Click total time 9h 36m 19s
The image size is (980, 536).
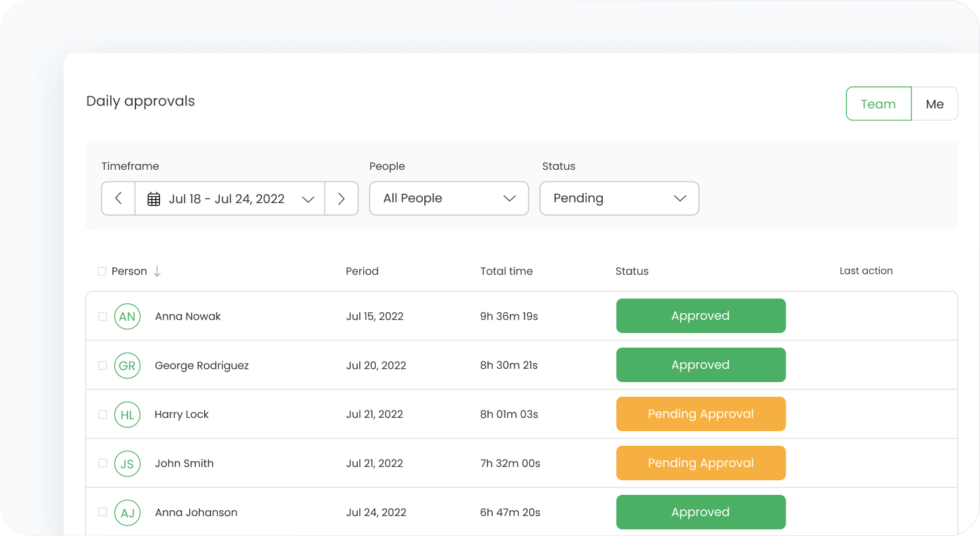click(509, 316)
